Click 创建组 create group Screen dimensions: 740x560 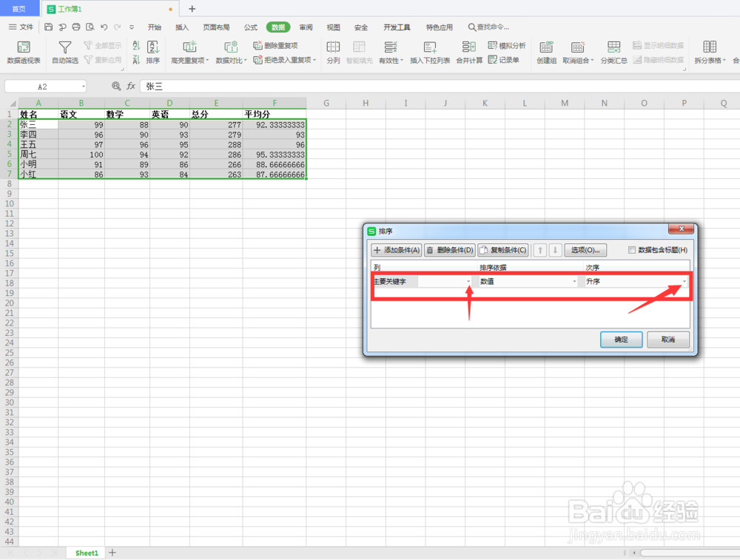[x=547, y=53]
